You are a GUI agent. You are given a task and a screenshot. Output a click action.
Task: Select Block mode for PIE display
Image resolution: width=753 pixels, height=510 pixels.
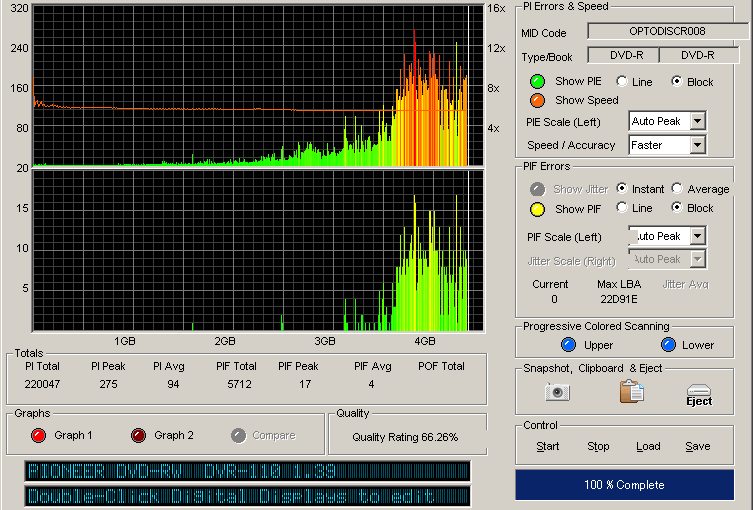point(677,81)
